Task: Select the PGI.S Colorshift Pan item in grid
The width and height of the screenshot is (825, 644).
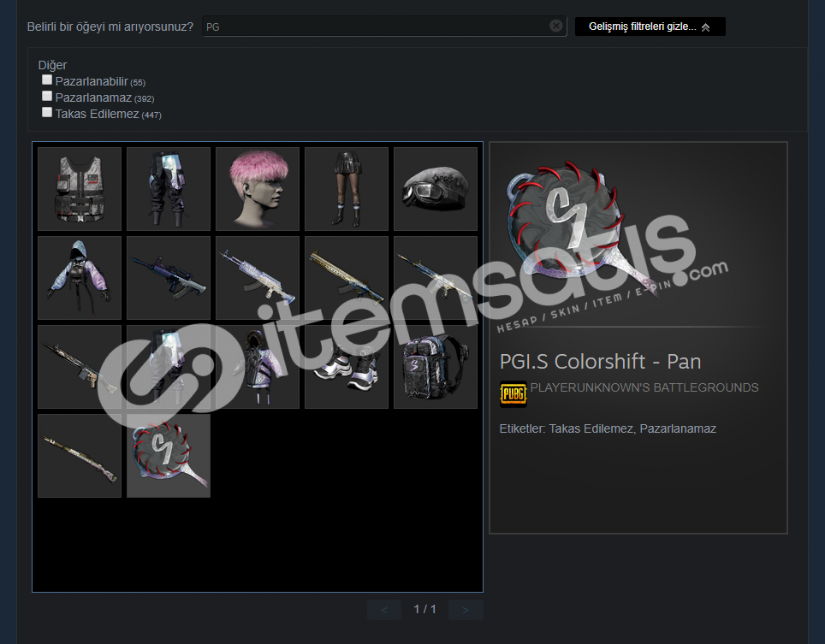Action: pos(169,455)
